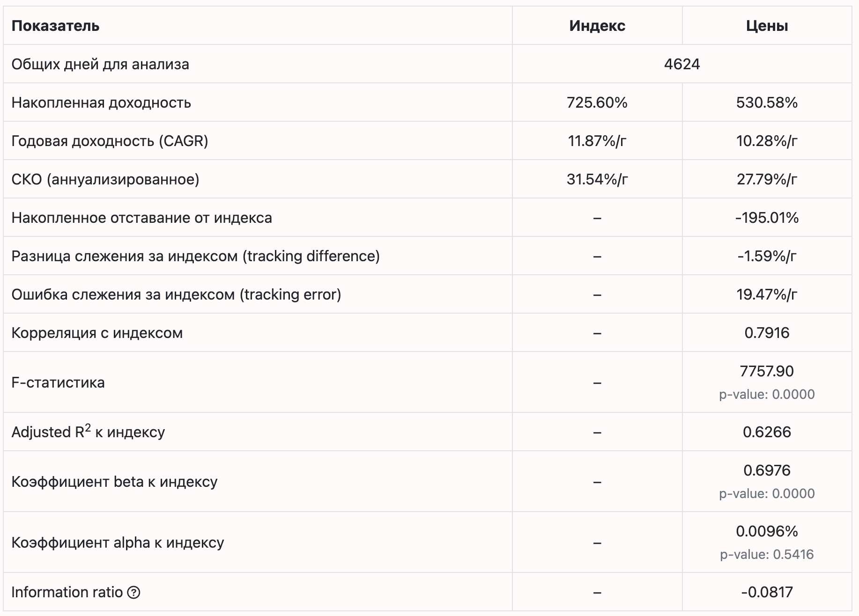Image resolution: width=859 pixels, height=616 pixels.
Task: Click the Information ratio row label
Action: (67, 592)
